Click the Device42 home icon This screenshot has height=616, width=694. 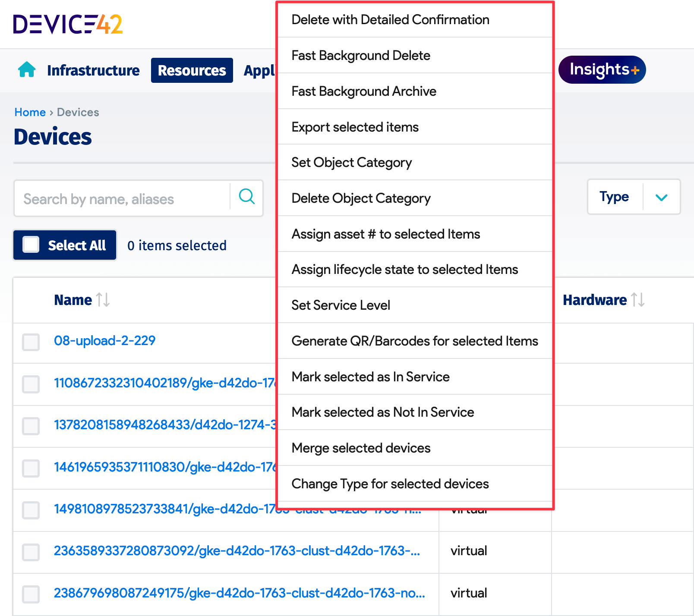point(27,70)
